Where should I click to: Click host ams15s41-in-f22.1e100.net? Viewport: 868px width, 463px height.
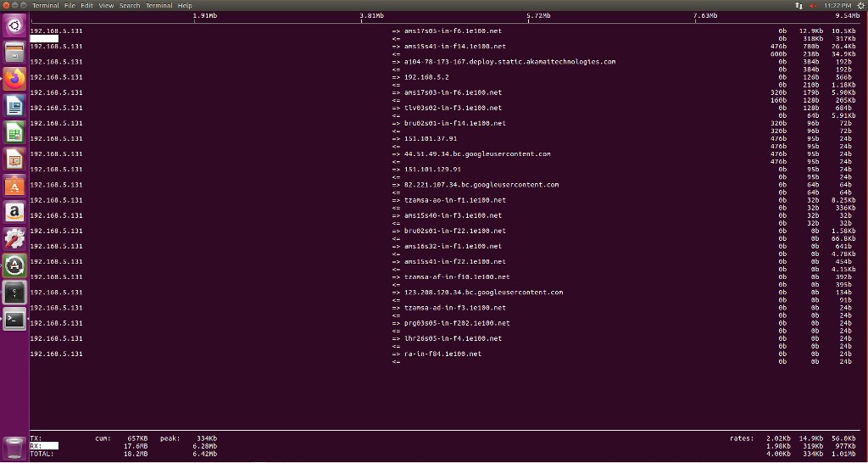[x=455, y=262]
